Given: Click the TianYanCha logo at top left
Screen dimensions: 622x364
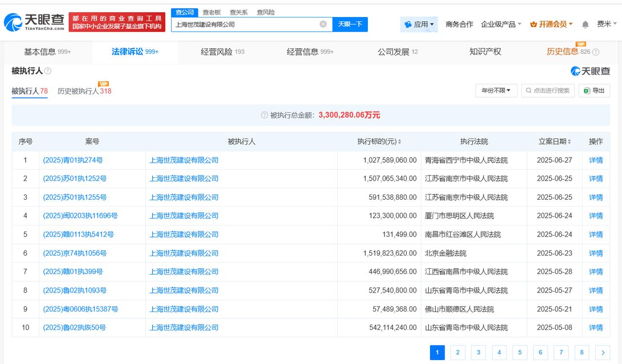Looking at the screenshot, I should coord(34,22).
